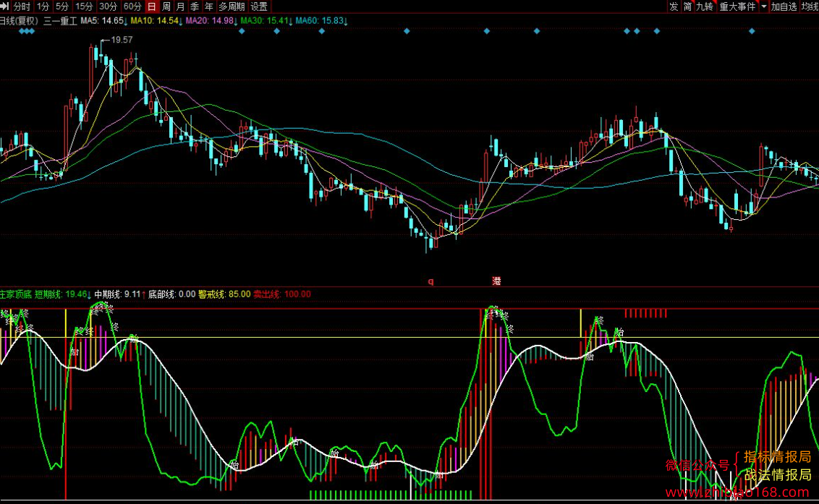Click the stock name 三一重工
819x504 pixels.
coord(60,21)
